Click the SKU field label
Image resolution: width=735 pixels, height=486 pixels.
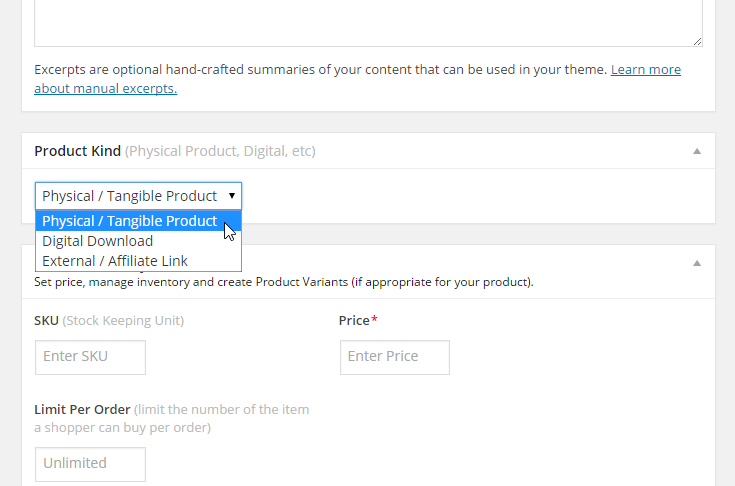pos(46,321)
